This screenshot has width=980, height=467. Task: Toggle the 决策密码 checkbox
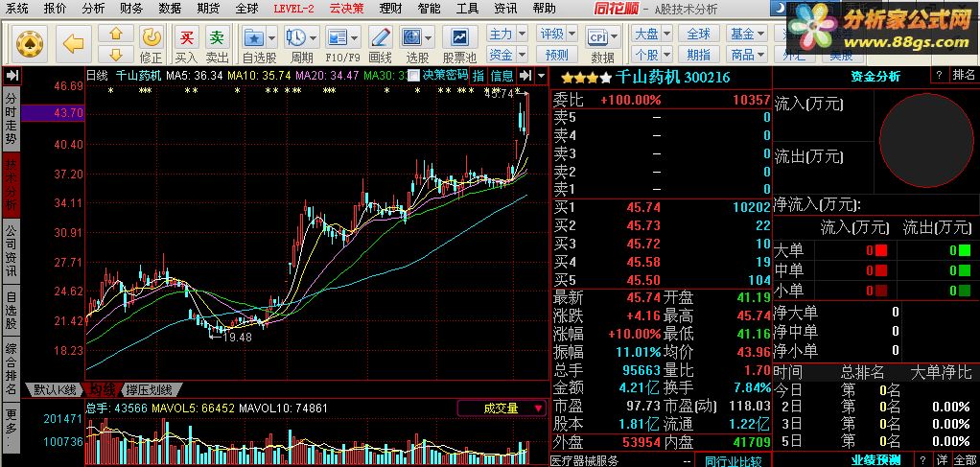(x=413, y=76)
